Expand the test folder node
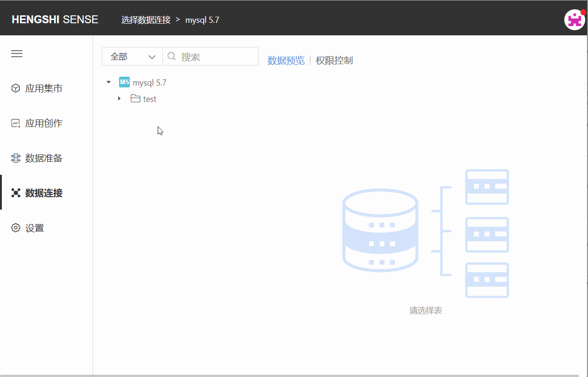The image size is (588, 377). point(120,99)
